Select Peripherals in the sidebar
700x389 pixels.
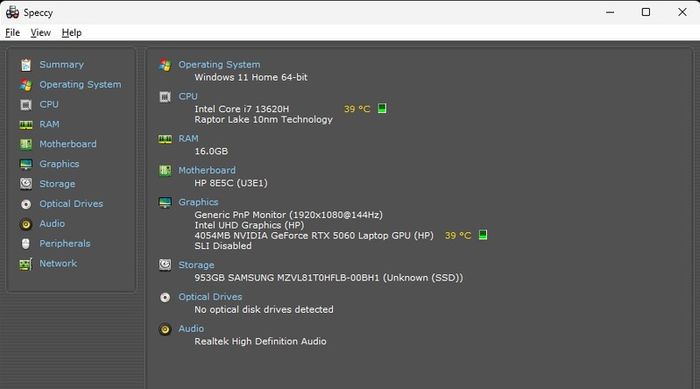tap(65, 244)
